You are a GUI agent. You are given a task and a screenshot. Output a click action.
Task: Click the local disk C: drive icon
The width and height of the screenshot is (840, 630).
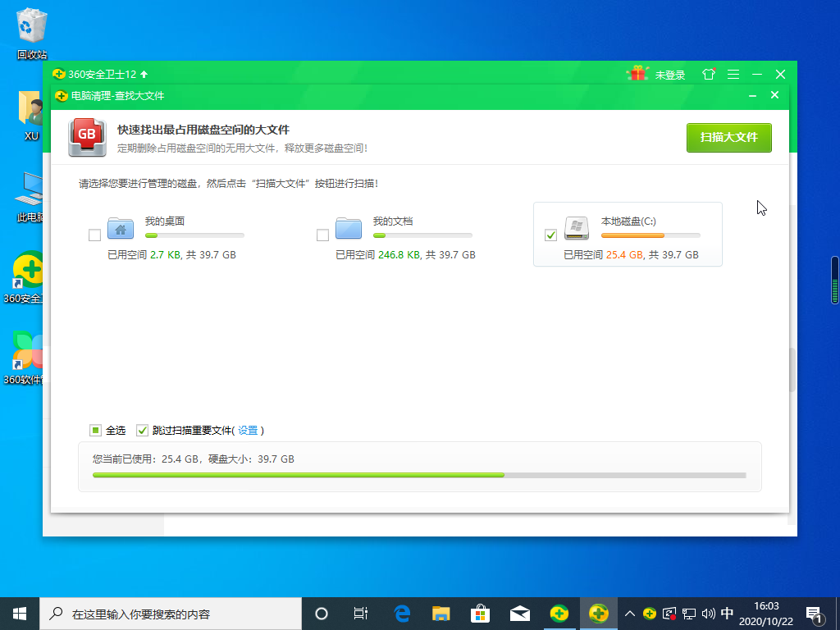[x=577, y=229]
